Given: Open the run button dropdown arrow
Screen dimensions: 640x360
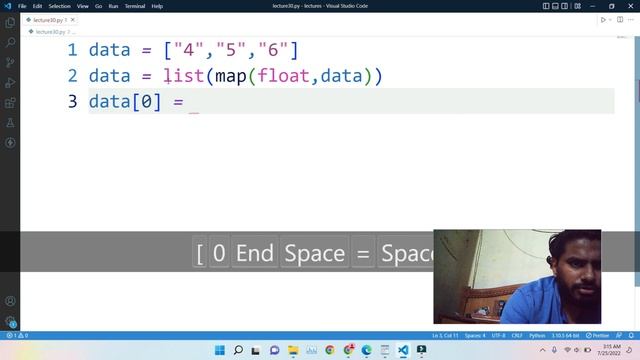Looking at the screenshot, I should 610,20.
